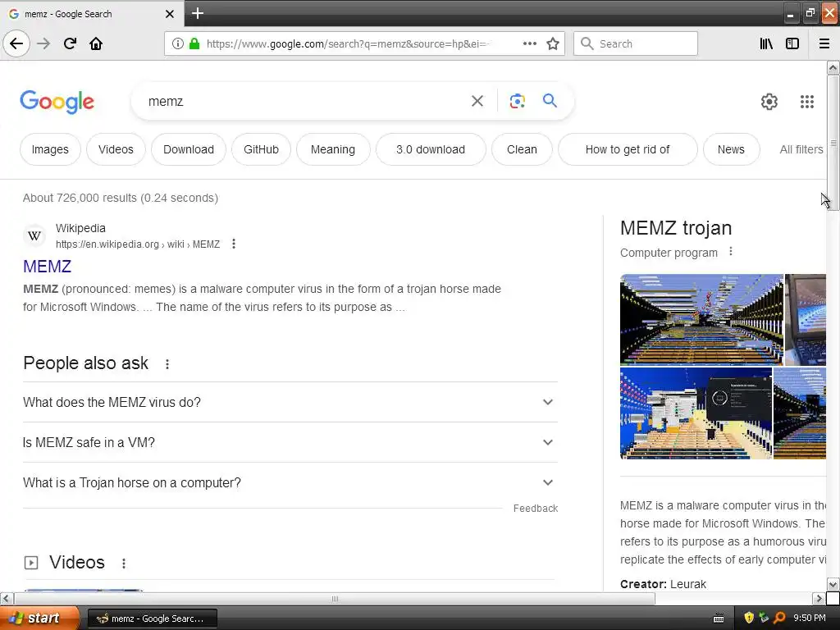Search by image with the camera lens icon

517,101
